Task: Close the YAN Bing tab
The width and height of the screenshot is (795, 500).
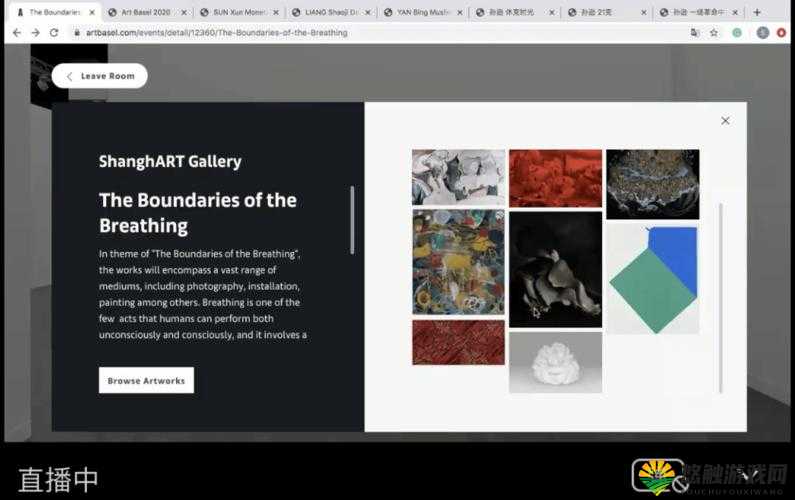Action: point(460,13)
